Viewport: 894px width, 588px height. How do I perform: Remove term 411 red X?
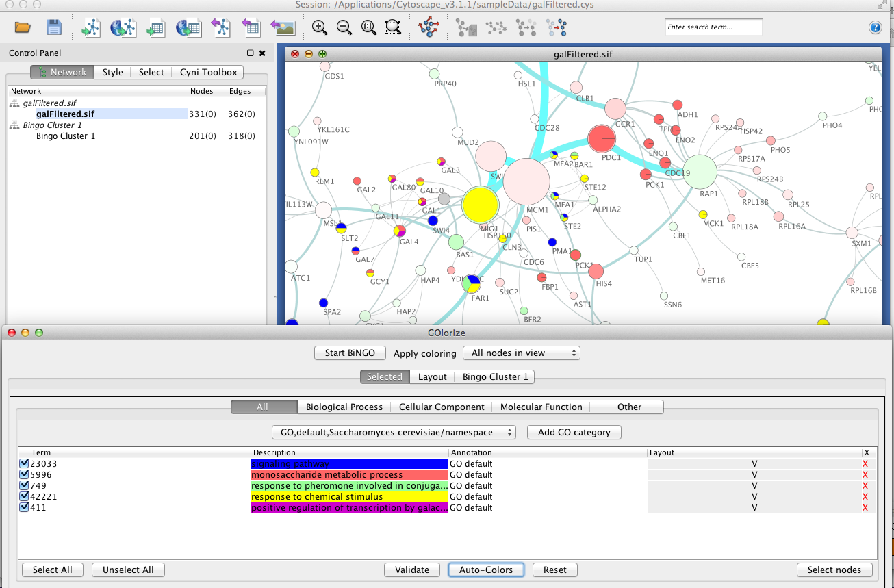[x=865, y=508]
